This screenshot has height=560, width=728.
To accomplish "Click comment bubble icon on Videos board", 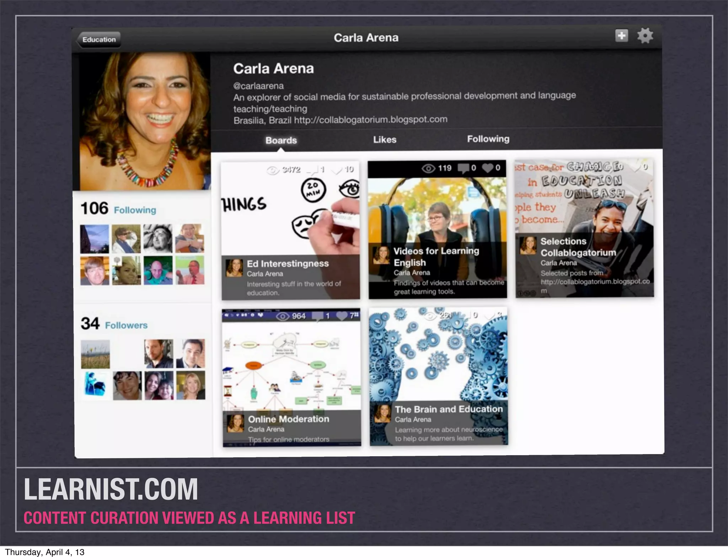I will (x=463, y=168).
